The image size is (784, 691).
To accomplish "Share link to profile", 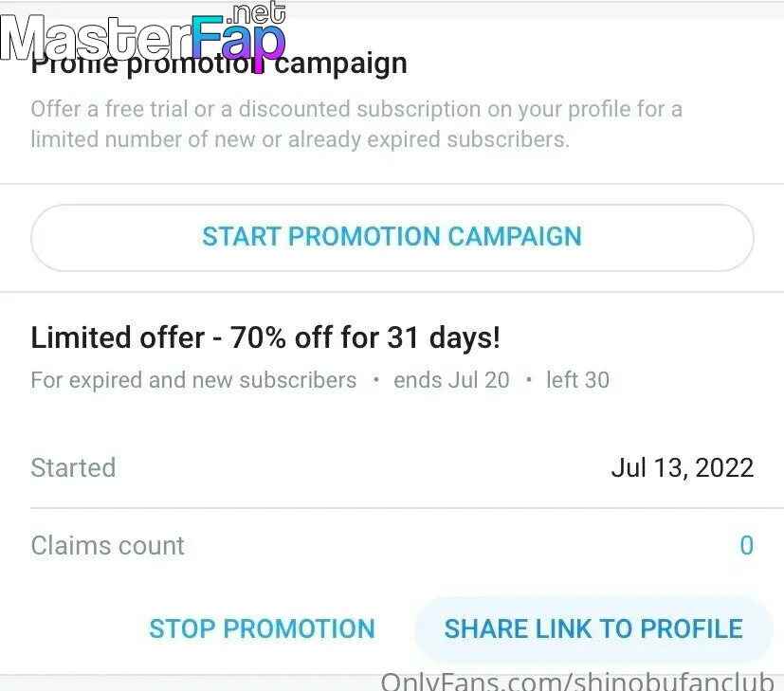I will [593, 628].
